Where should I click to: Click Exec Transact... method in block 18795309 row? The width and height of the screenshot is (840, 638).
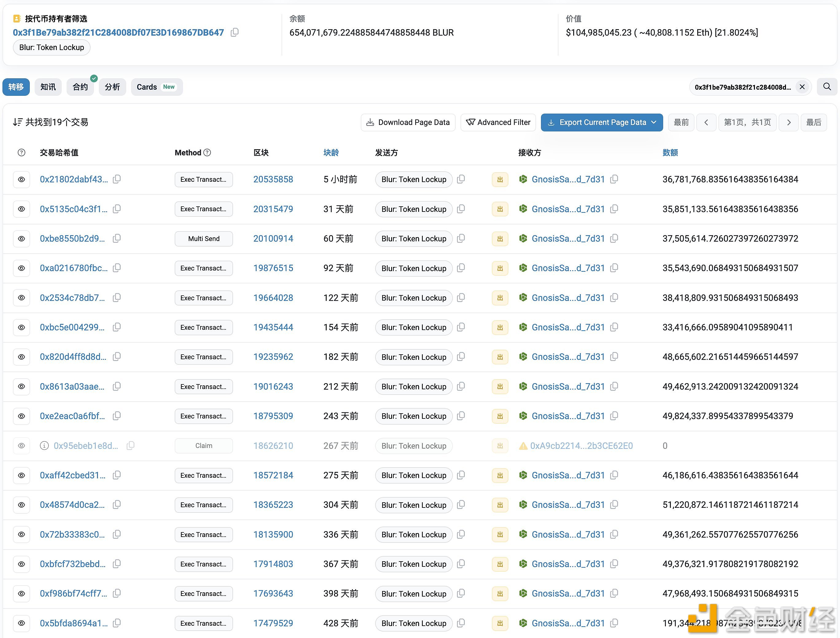(x=204, y=416)
